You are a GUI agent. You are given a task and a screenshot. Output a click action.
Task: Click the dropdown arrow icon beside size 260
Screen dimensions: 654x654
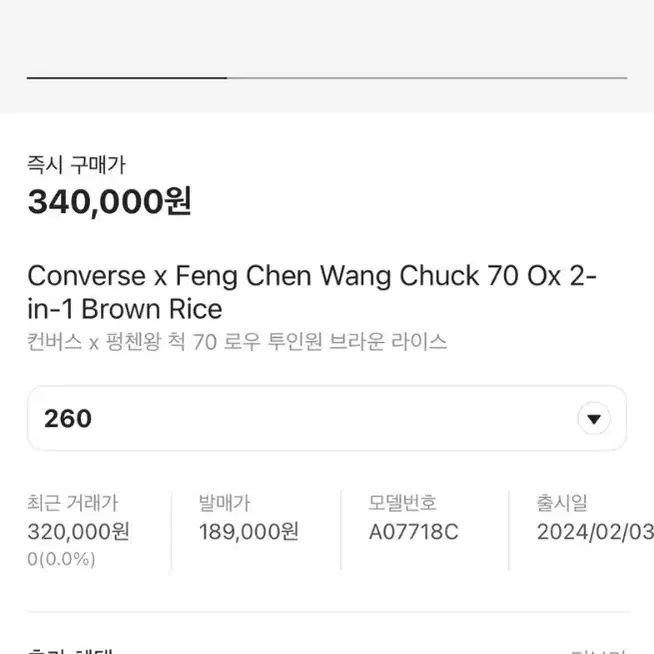coord(594,418)
